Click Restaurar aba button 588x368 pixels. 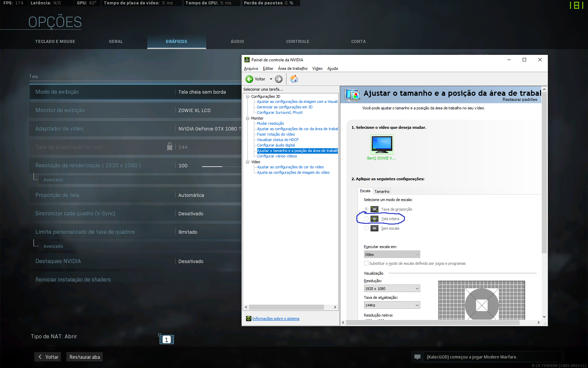pos(85,357)
